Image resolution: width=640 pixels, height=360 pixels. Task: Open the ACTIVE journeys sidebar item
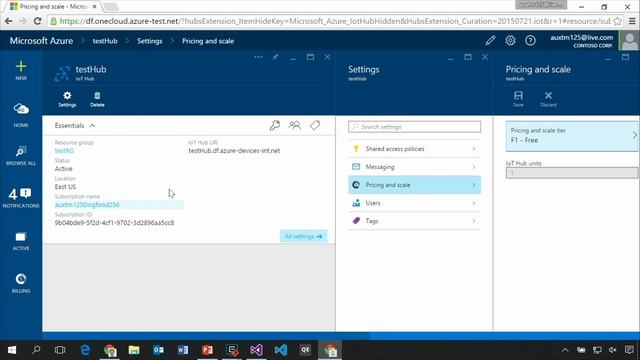[x=21, y=241]
